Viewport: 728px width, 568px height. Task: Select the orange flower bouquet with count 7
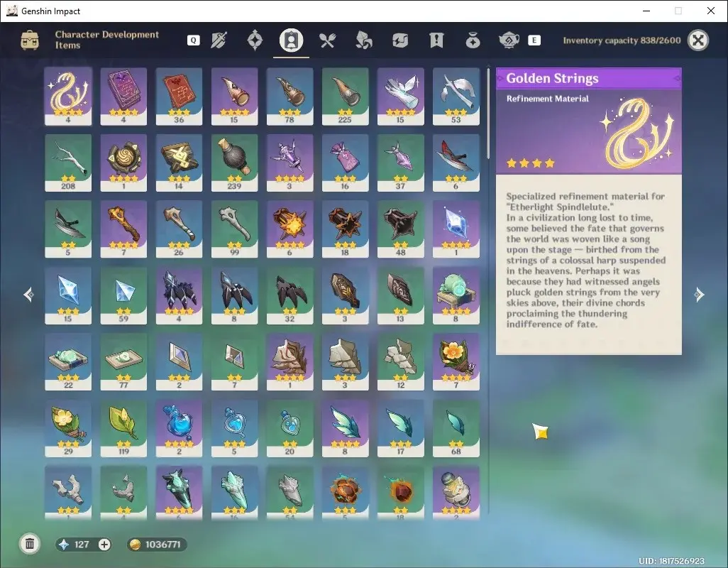click(x=456, y=362)
